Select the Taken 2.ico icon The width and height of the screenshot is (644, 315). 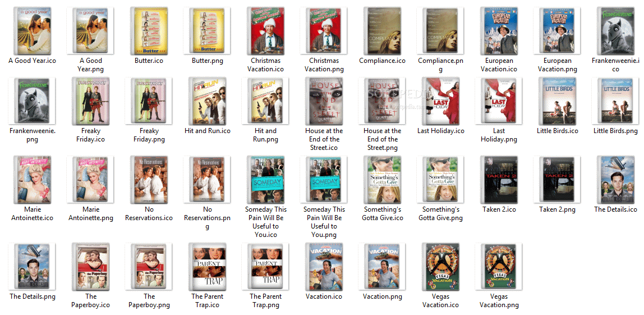click(x=499, y=179)
